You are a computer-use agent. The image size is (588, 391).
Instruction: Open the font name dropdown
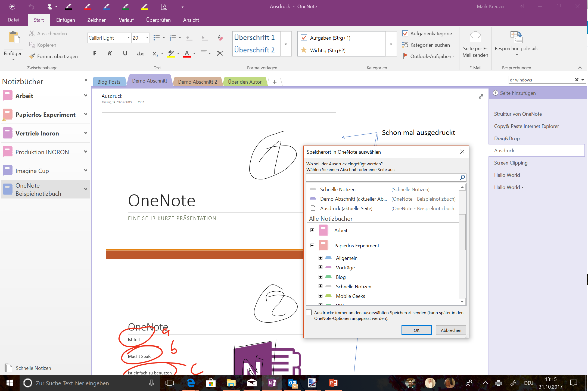pos(128,38)
